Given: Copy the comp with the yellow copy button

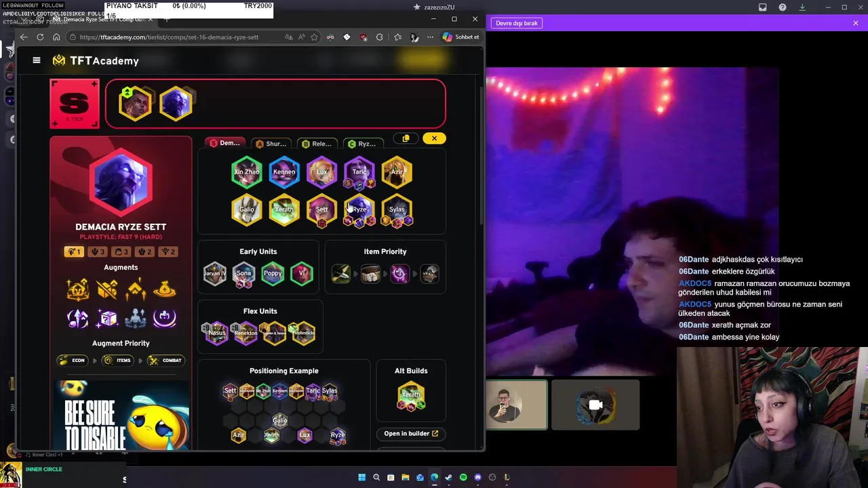Looking at the screenshot, I should 406,138.
